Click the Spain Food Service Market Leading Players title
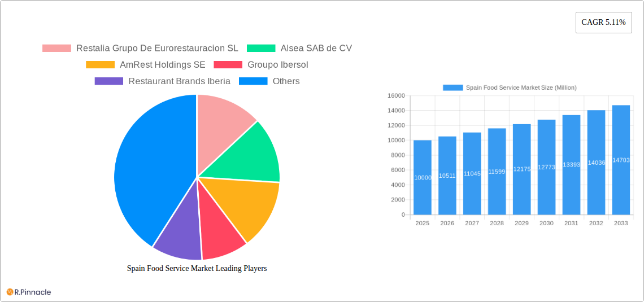 coord(197,268)
